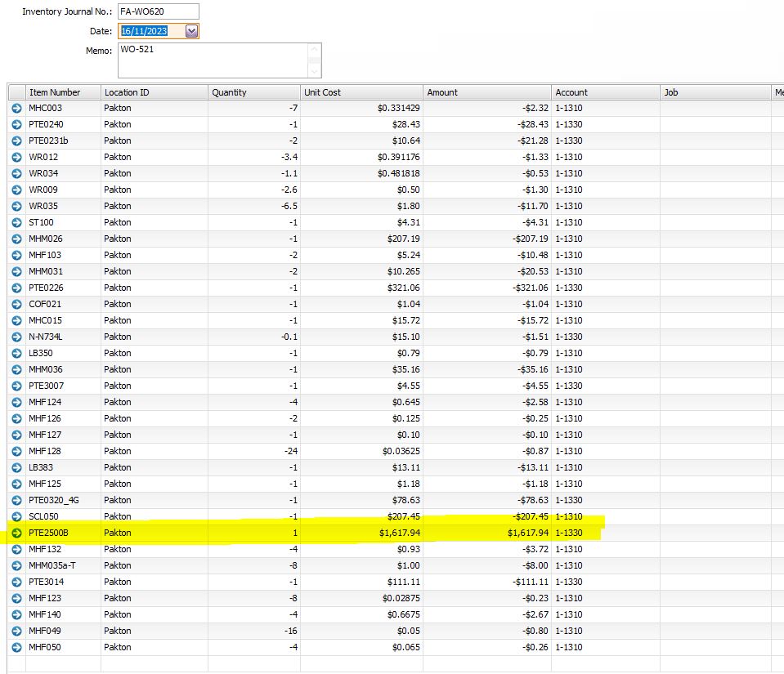
Task: Select the Job cell for MHC003
Action: coord(715,108)
